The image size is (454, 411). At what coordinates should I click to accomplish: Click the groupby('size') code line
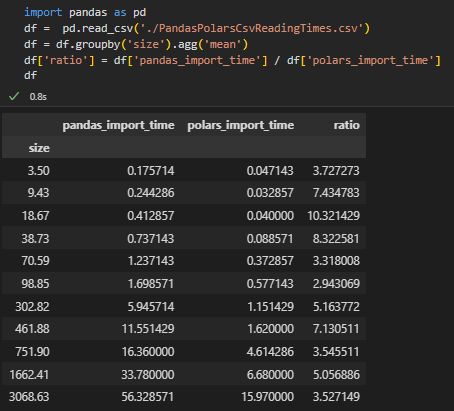(x=136, y=44)
